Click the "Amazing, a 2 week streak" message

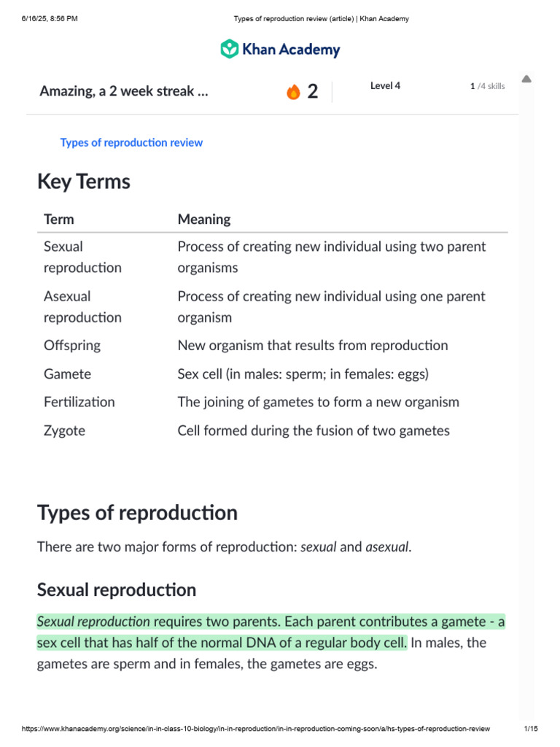(x=123, y=91)
